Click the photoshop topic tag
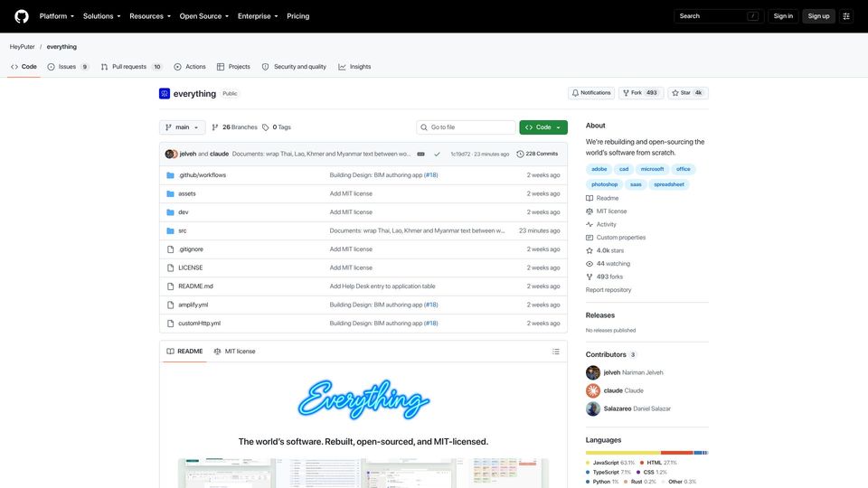Image resolution: width=868 pixels, height=488 pixels. [605, 184]
